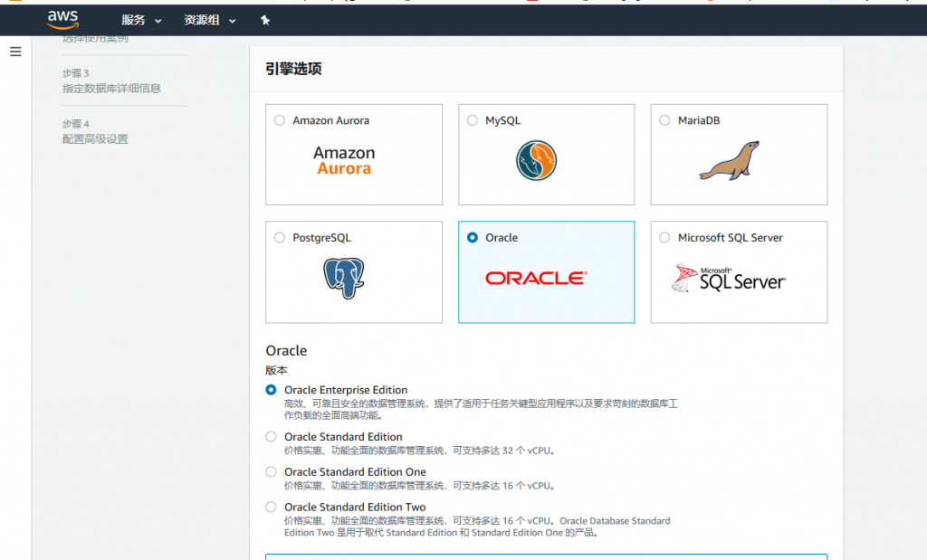
Task: Click the pin shortcut icon in header
Action: [x=264, y=20]
